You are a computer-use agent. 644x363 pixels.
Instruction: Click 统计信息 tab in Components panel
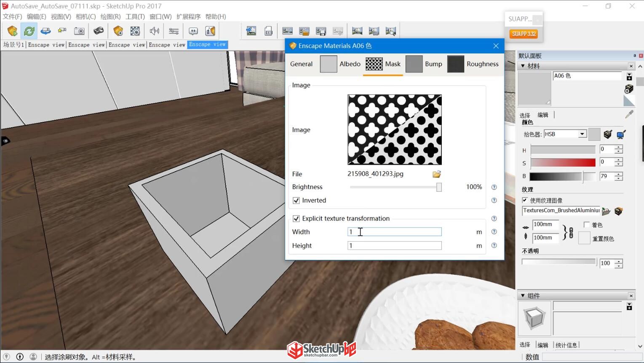566,345
